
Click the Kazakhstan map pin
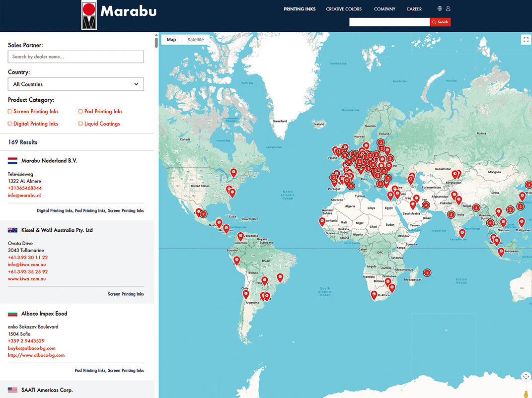coord(456,175)
